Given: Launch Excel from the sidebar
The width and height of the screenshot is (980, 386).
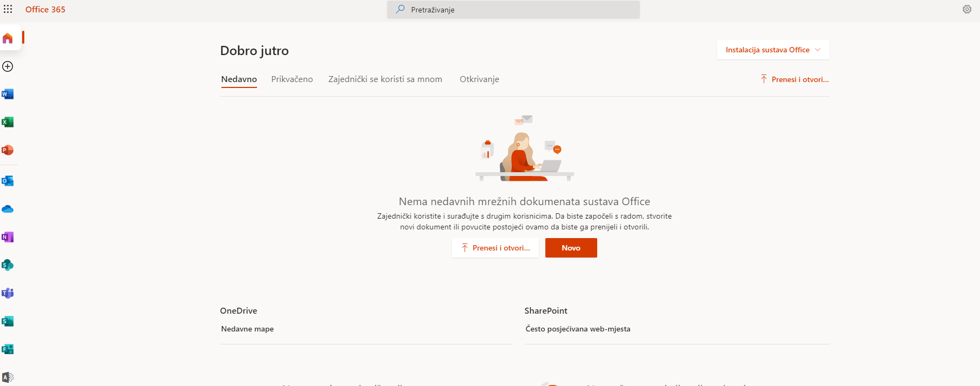Looking at the screenshot, I should pos(8,122).
